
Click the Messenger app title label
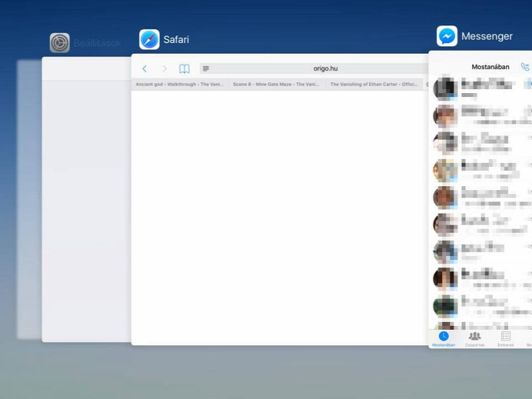[x=487, y=36]
